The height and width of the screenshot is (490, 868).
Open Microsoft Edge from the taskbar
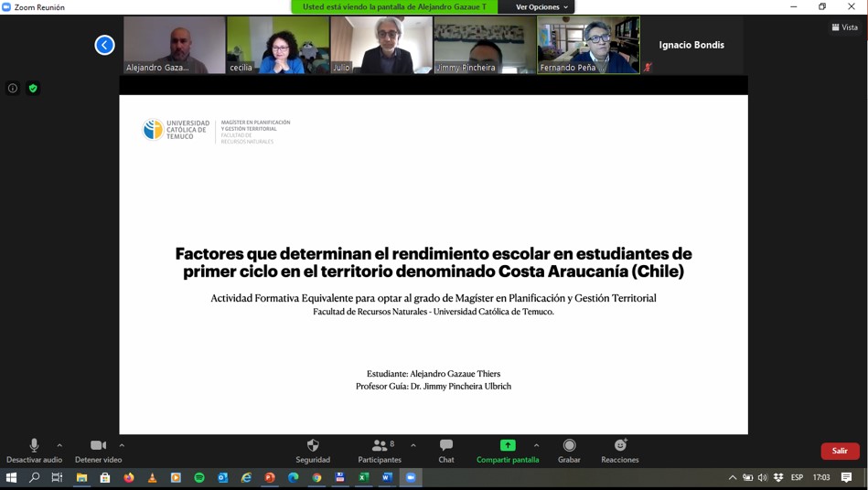click(x=294, y=477)
